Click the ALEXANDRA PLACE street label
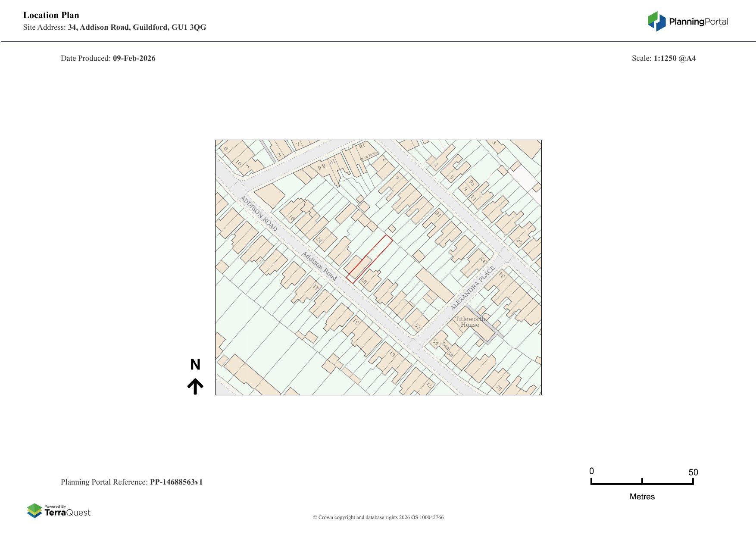This screenshot has height=535, width=756. point(472,288)
